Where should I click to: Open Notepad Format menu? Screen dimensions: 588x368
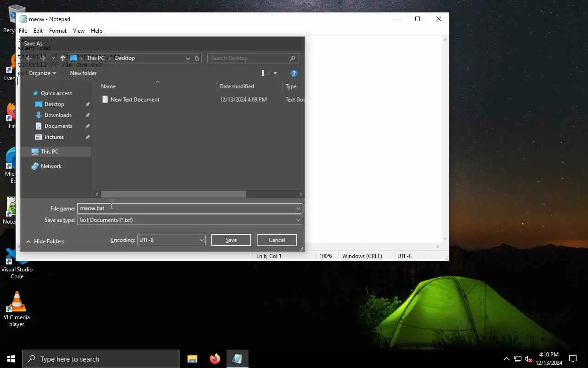click(x=58, y=31)
